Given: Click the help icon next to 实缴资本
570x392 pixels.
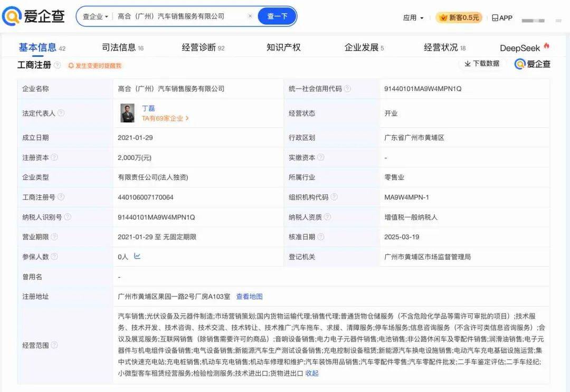Looking at the screenshot, I should click(321, 157).
